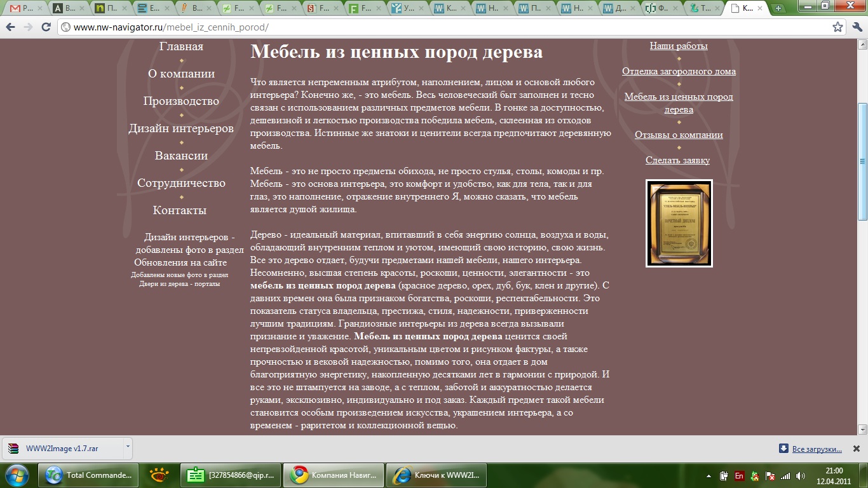Switch to the Gmail tab
Viewport: 868px width, 488px height.
pos(25,8)
